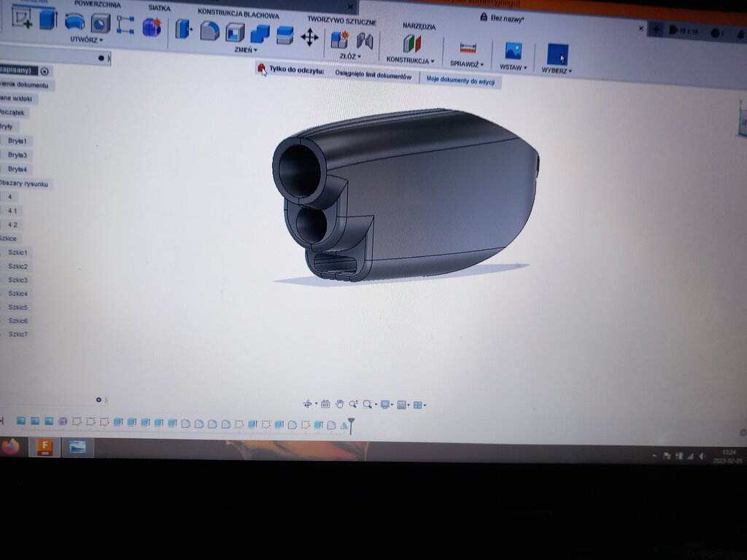This screenshot has width=747, height=560.
Task: Click the Measure ruler icon
Action: [468, 48]
